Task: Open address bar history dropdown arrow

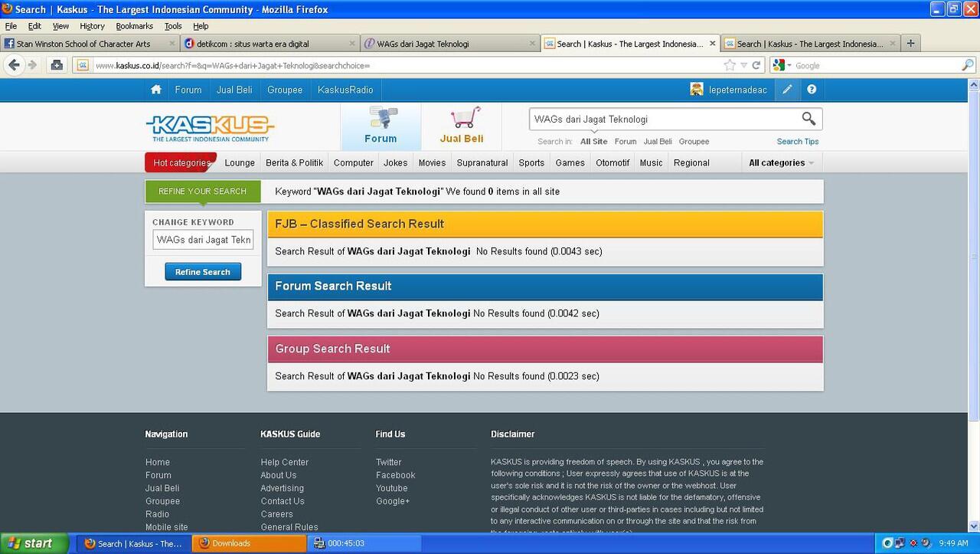Action: tap(743, 65)
